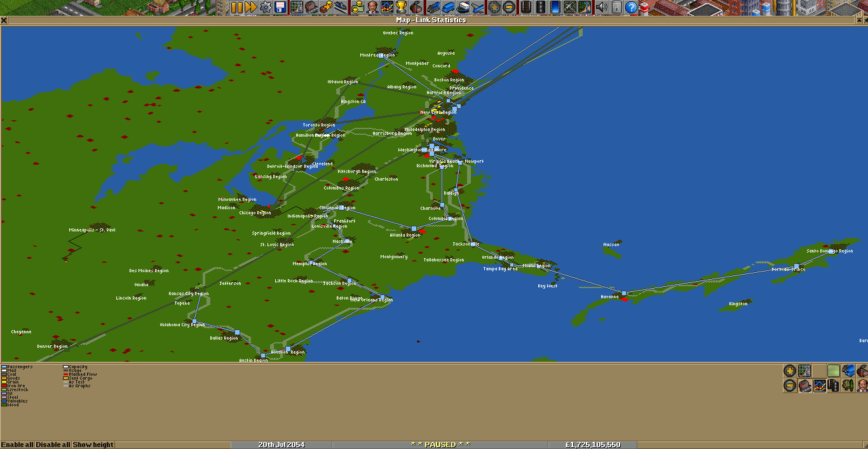Click toolbar zoom out view icon
This screenshot has height=449, width=868.
508,7
